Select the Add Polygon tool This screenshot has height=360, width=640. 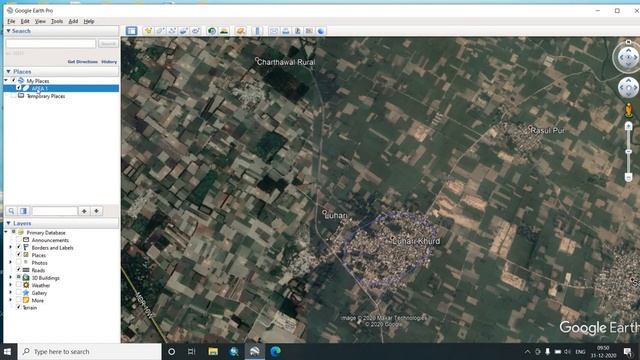point(160,31)
